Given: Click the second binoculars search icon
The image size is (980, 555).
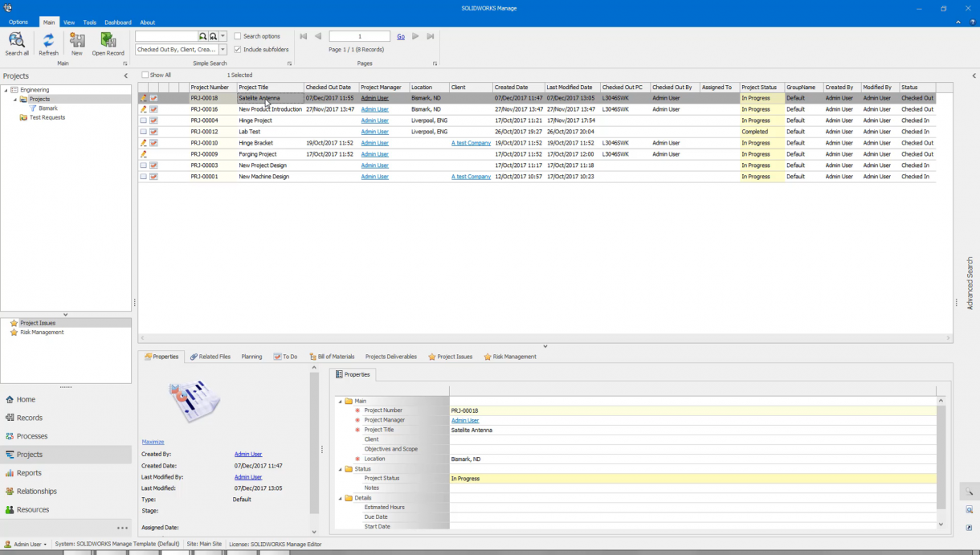Looking at the screenshot, I should tap(213, 37).
